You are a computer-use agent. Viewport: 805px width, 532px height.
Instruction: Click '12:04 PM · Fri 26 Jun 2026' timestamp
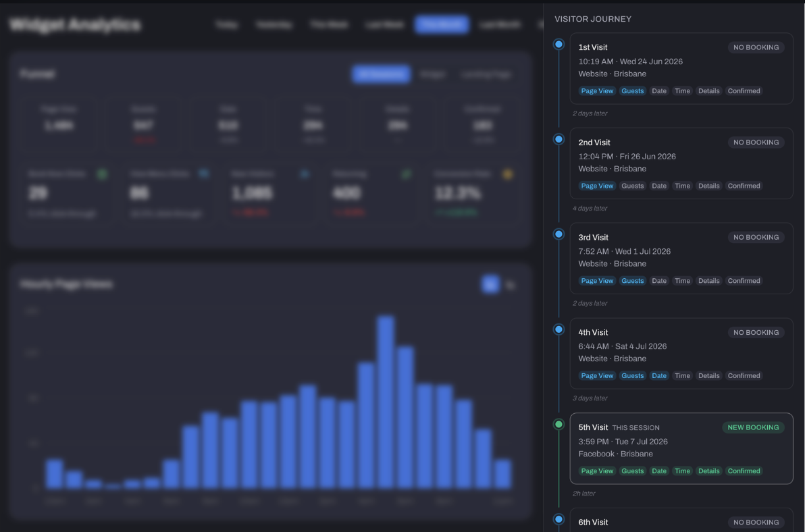tap(627, 157)
